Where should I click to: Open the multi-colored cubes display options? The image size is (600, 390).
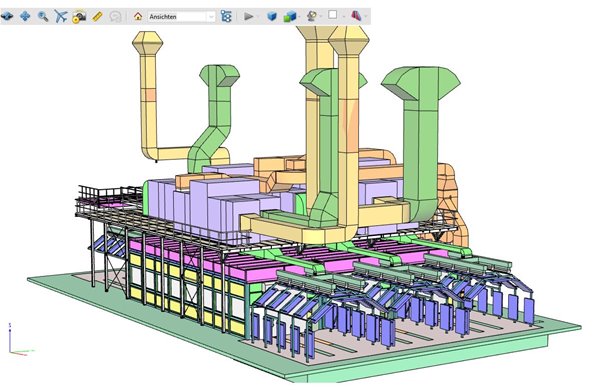pos(290,16)
